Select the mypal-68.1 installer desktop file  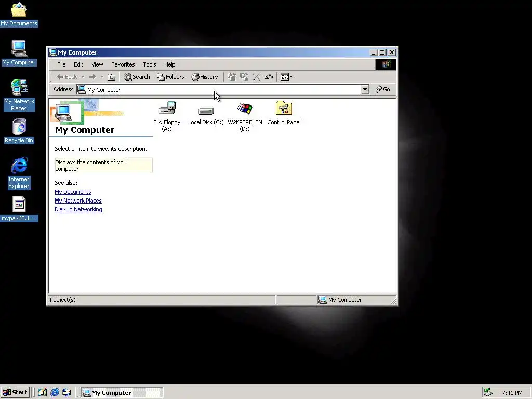point(19,209)
